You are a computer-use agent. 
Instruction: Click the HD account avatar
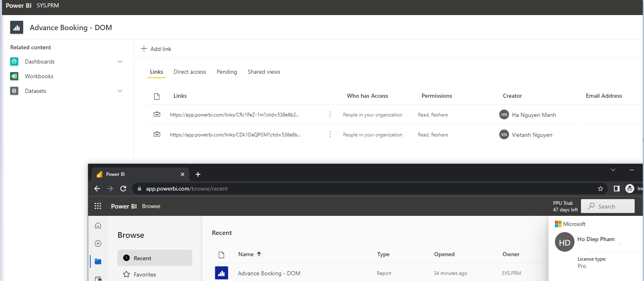[x=565, y=242]
